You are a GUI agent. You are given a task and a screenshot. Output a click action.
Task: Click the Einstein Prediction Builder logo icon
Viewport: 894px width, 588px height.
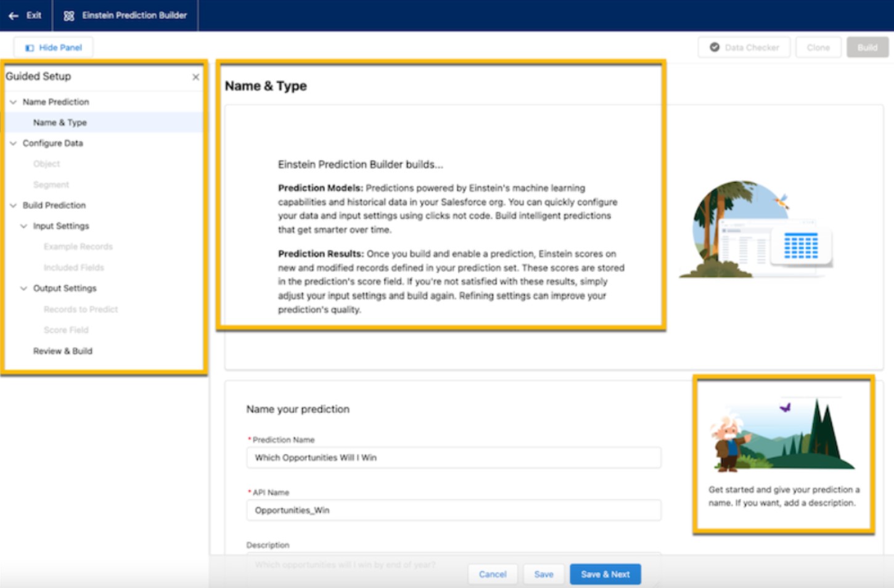coord(68,16)
